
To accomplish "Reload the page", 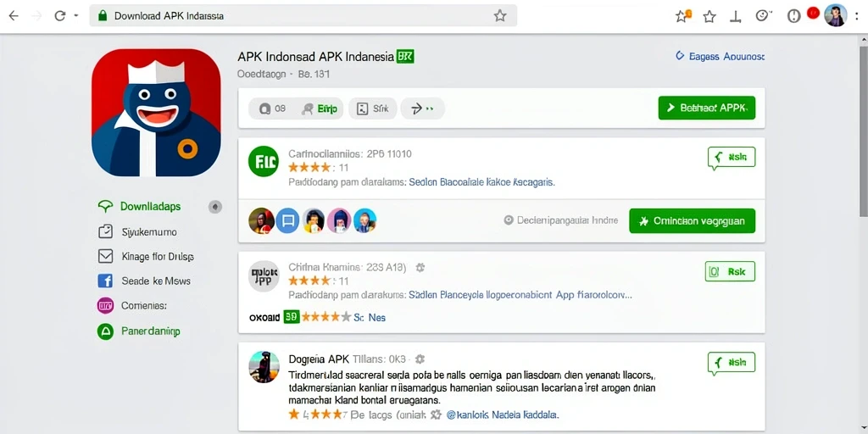I will tap(60, 16).
